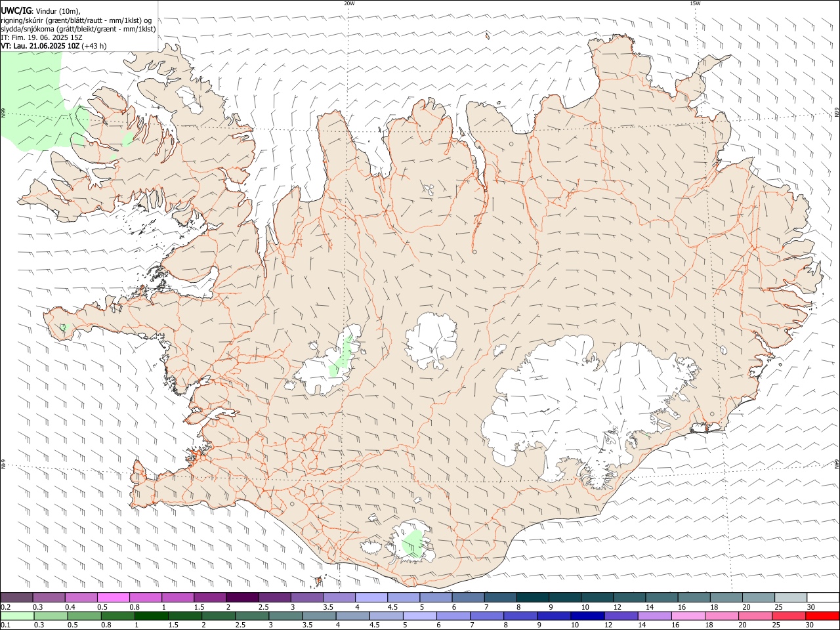
Task: Click the '(+43 h)' forecast offset text
Action: [x=95, y=46]
